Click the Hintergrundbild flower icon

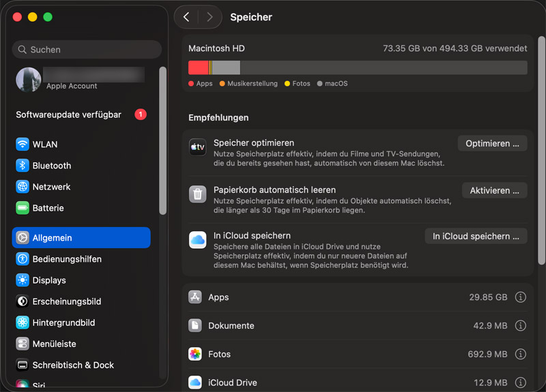pos(23,322)
